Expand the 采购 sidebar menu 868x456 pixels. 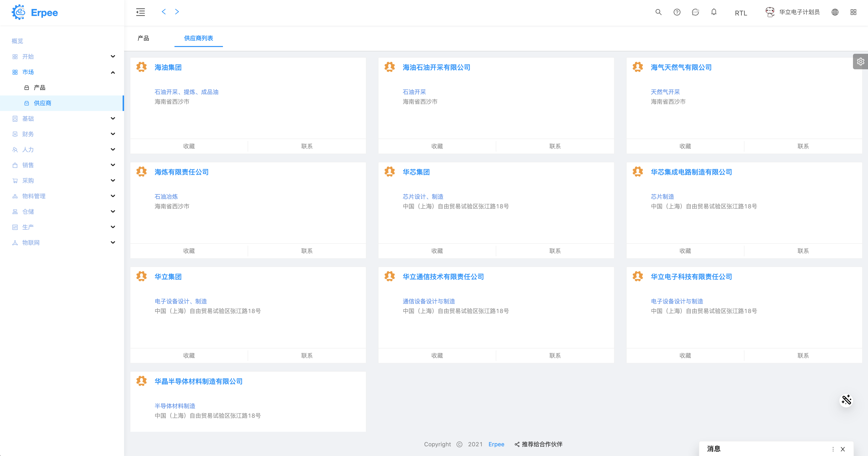[112, 181]
